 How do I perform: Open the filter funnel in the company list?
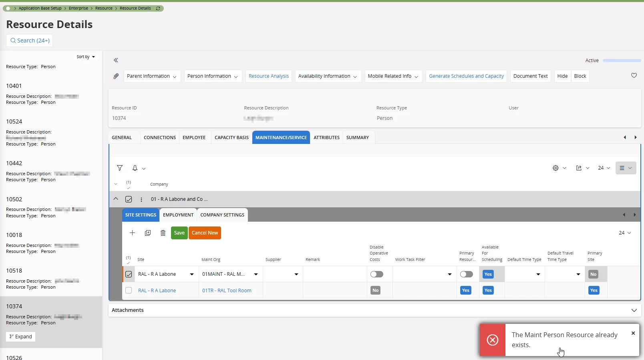click(120, 168)
